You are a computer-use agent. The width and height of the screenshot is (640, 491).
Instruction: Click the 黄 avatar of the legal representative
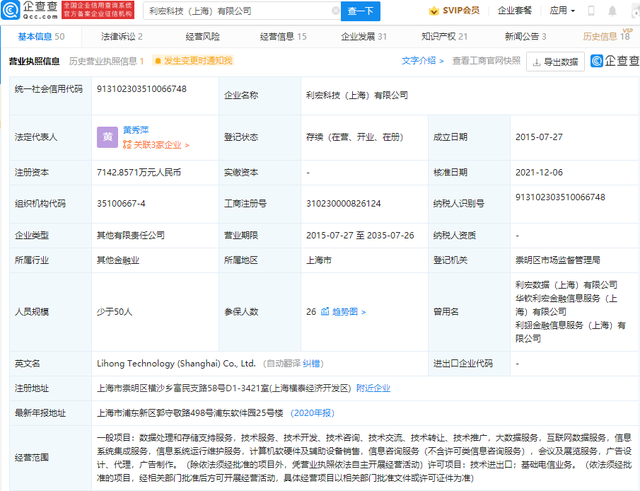coord(107,137)
